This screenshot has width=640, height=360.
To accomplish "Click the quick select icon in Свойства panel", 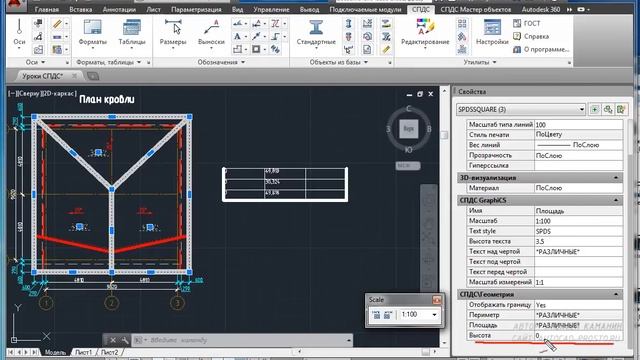I will click(621, 109).
